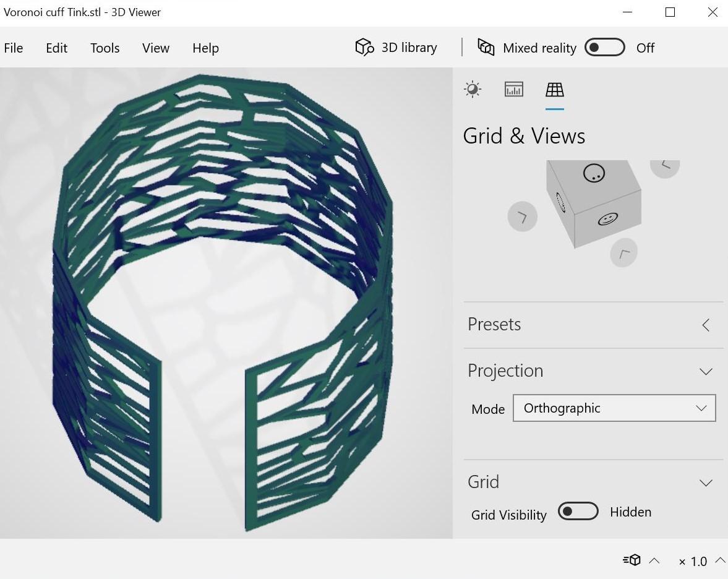The width and height of the screenshot is (728, 579).
Task: Open the File menu
Action: pyautogui.click(x=13, y=48)
